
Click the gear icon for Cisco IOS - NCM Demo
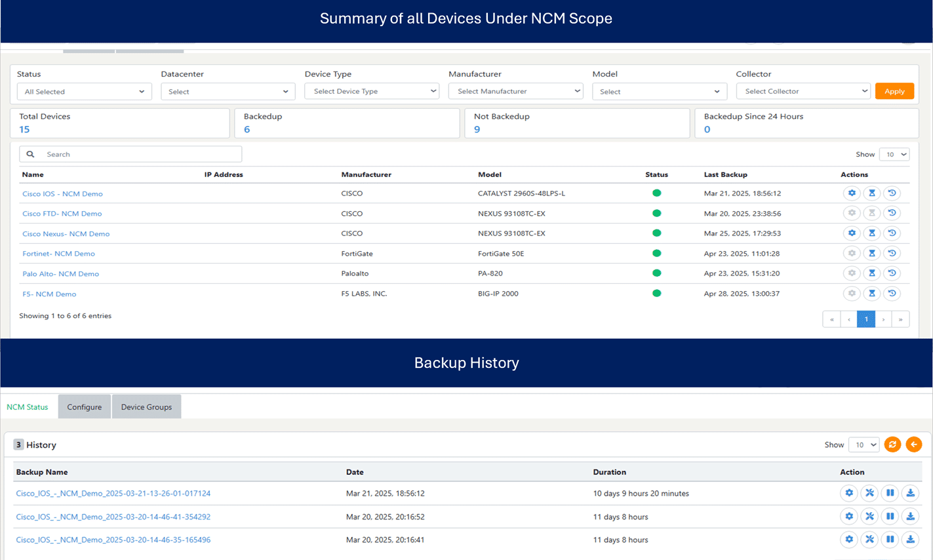pos(852,193)
